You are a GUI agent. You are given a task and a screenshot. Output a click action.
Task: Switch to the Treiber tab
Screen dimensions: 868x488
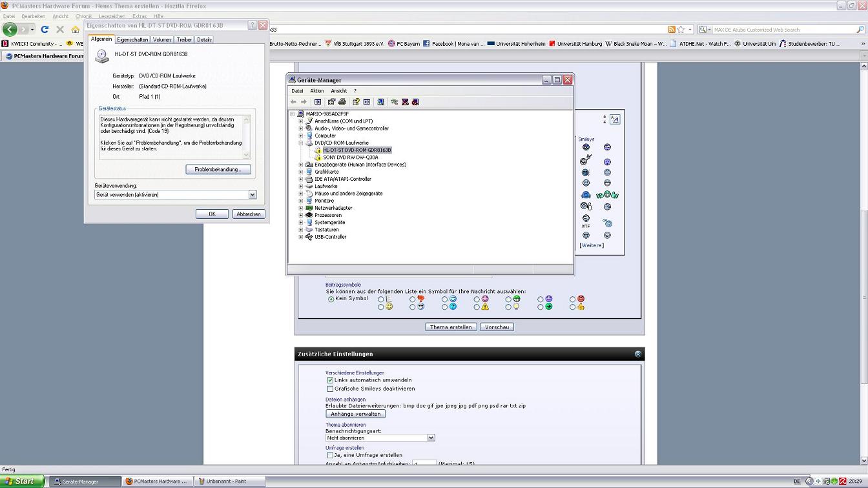(184, 39)
